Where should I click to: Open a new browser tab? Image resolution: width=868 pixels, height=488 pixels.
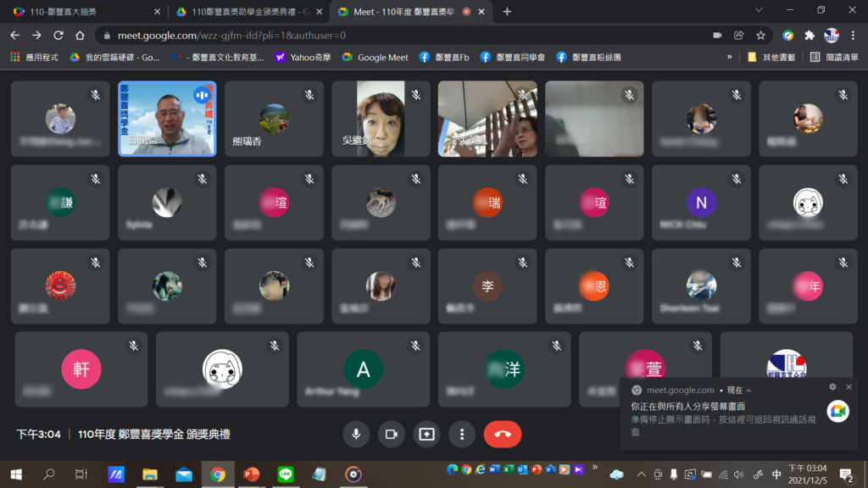pyautogui.click(x=507, y=12)
